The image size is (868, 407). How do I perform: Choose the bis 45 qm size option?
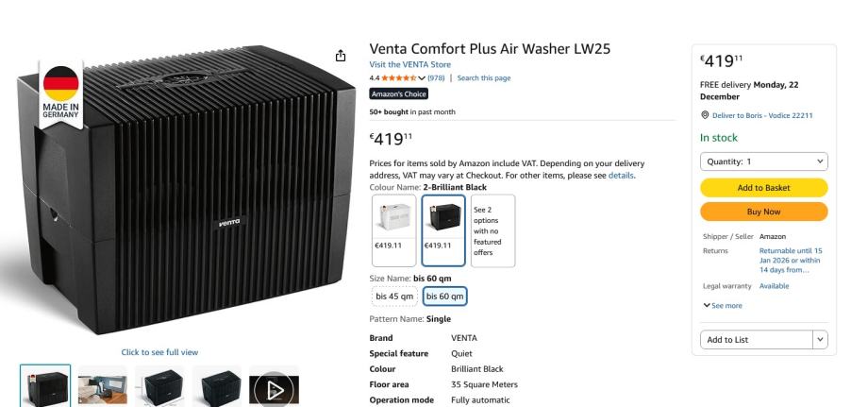tap(394, 297)
